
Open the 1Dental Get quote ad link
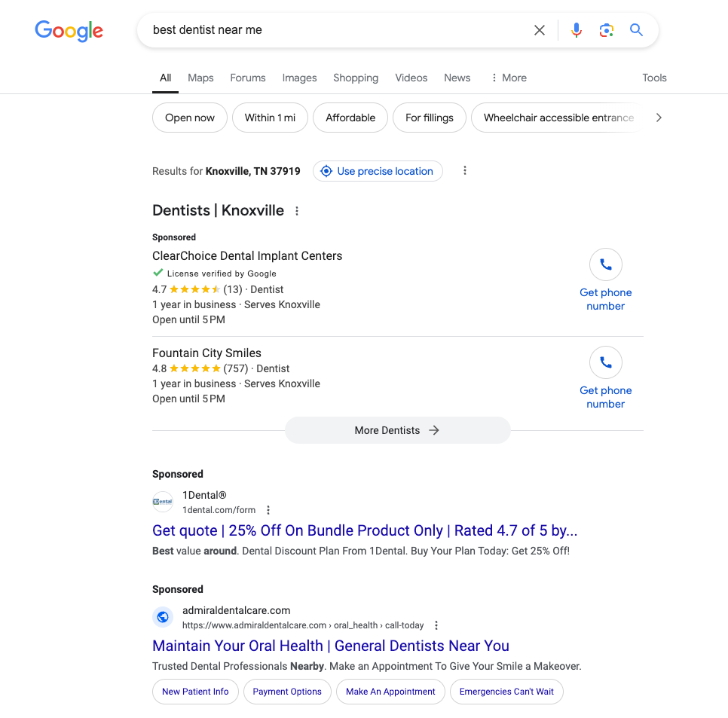coord(365,530)
